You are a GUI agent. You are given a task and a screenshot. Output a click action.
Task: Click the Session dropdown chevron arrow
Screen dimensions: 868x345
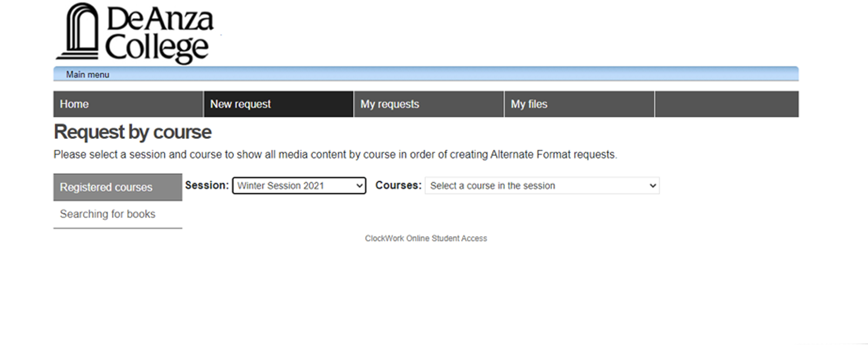click(x=359, y=186)
